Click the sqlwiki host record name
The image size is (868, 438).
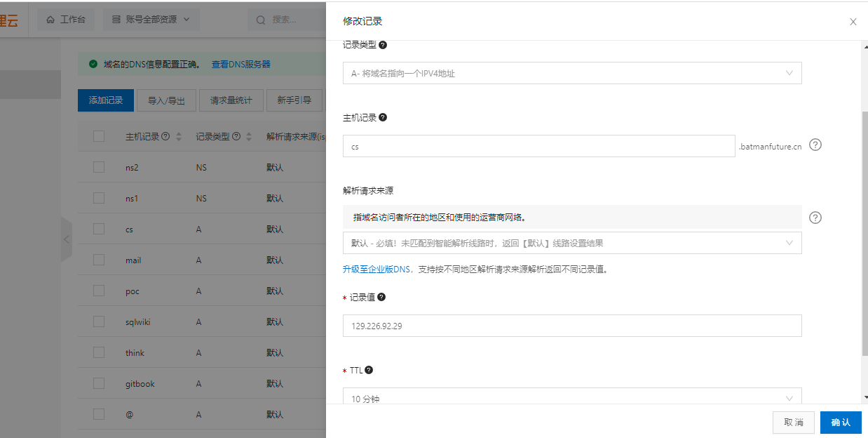point(138,322)
